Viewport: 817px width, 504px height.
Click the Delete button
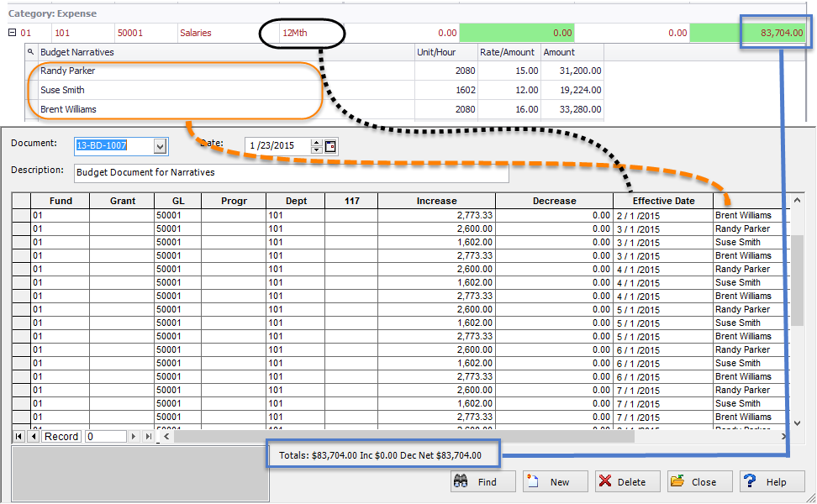click(x=622, y=482)
